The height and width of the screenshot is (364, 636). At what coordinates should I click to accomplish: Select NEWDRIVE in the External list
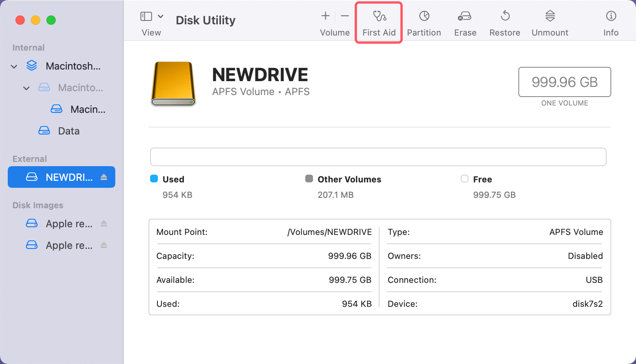coord(62,177)
